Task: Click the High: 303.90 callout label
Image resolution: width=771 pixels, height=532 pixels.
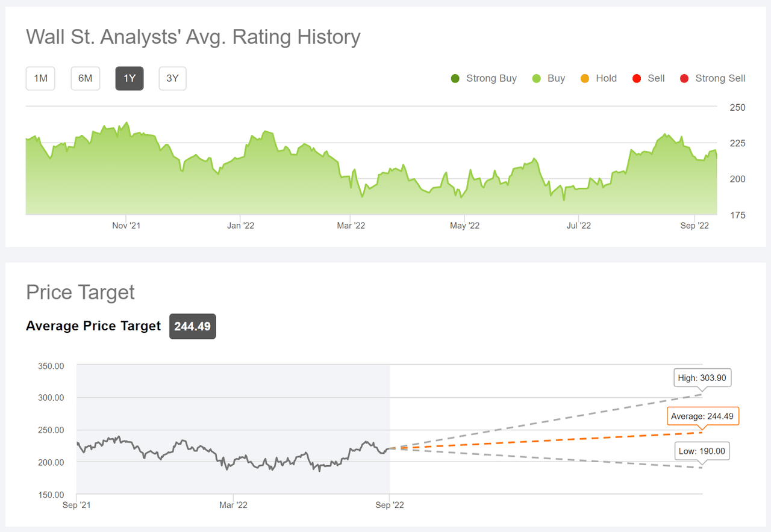Action: pyautogui.click(x=702, y=377)
